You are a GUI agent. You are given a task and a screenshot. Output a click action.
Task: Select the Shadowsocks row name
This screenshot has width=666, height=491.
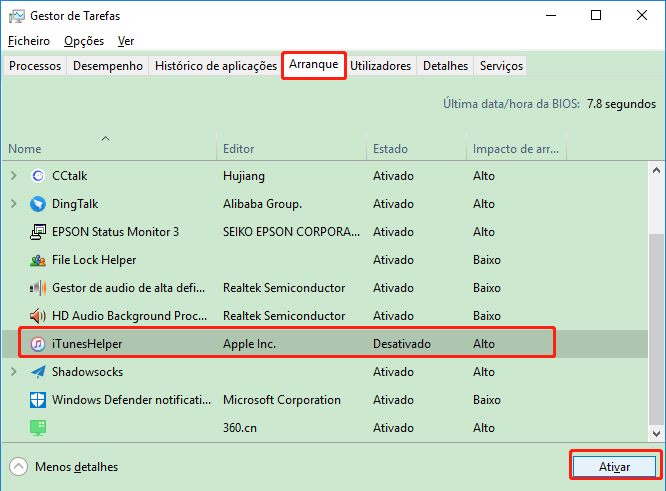pos(87,372)
